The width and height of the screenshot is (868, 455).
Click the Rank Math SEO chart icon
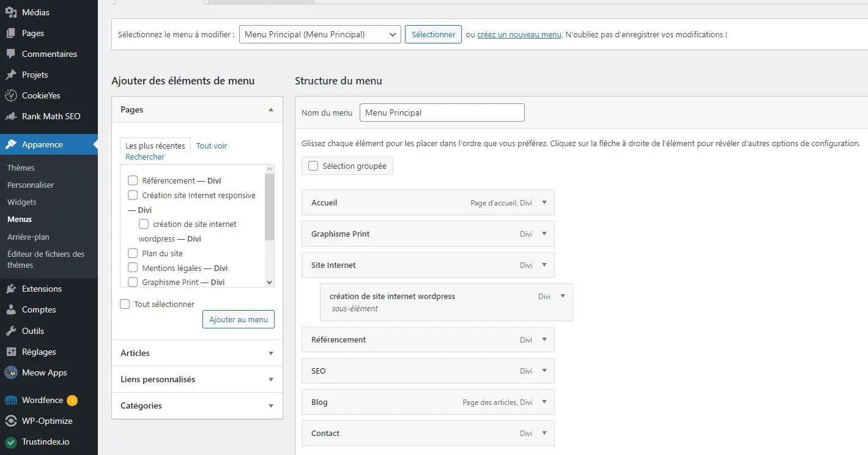point(11,116)
